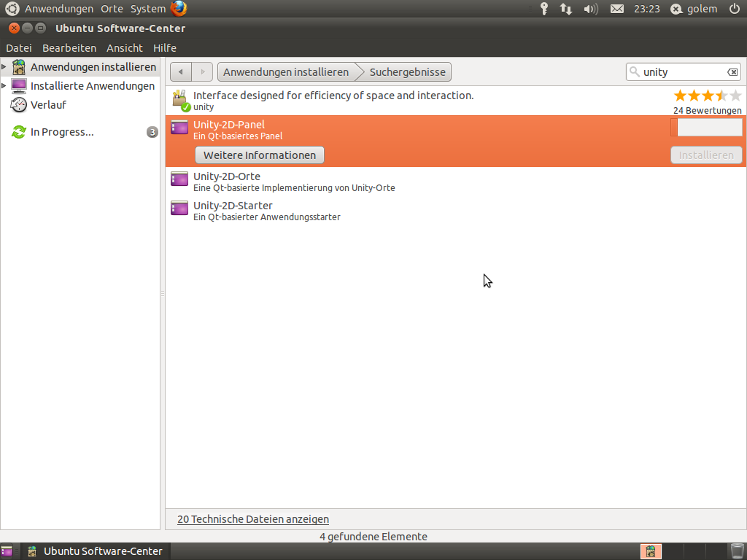Viewport: 747px width, 560px height.
Task: Select In Progress item in sidebar
Action: click(x=62, y=132)
